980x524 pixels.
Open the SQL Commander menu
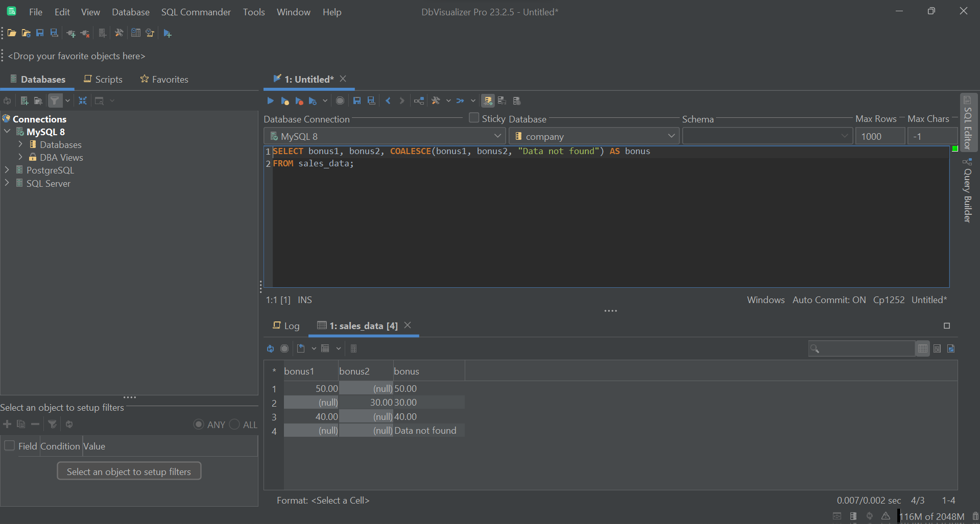tap(196, 12)
